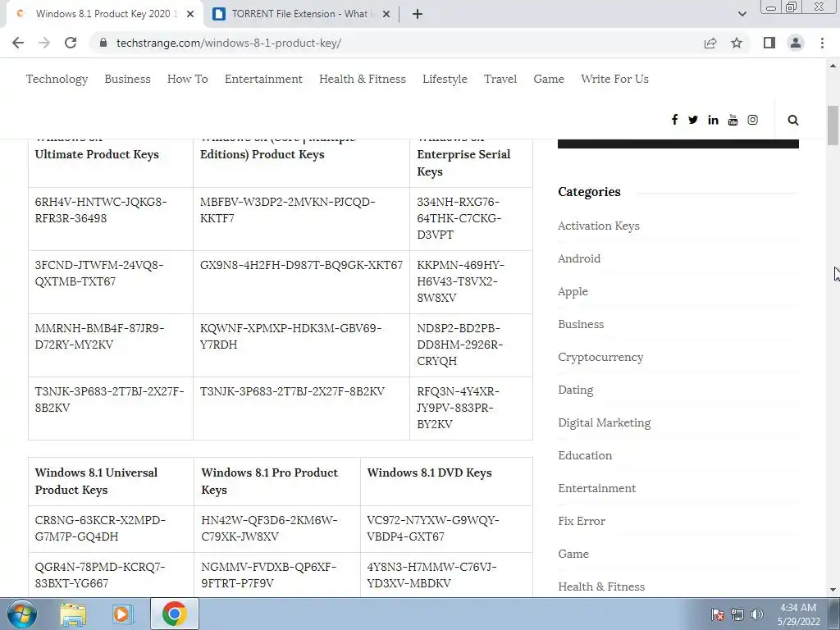Image resolution: width=840 pixels, height=630 pixels.
Task: Open the browser side panel
Action: [769, 43]
